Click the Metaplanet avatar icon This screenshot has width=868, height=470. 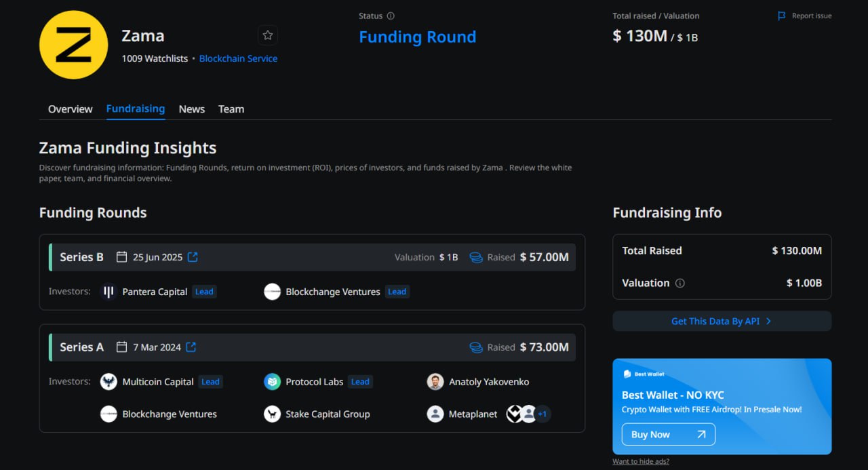coord(435,414)
